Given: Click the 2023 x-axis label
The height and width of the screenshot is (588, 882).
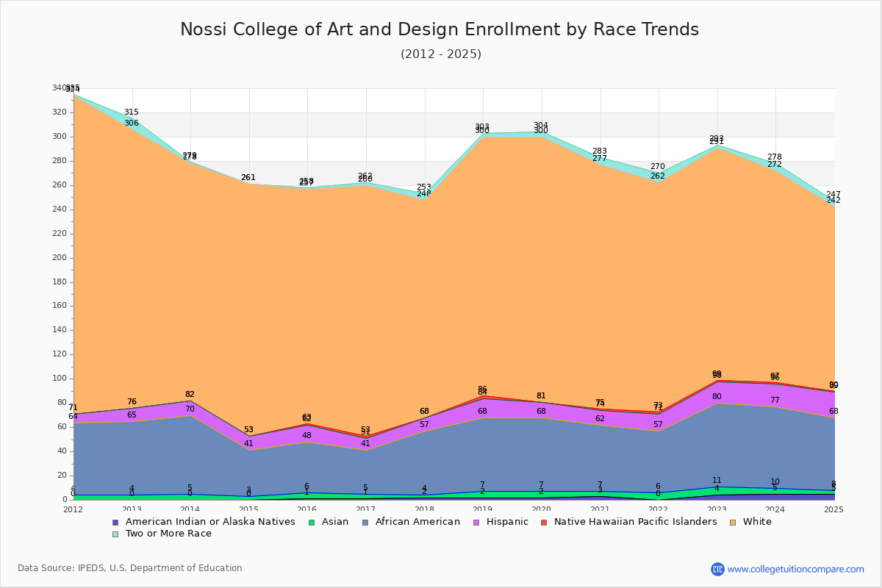Looking at the screenshot, I should [717, 509].
